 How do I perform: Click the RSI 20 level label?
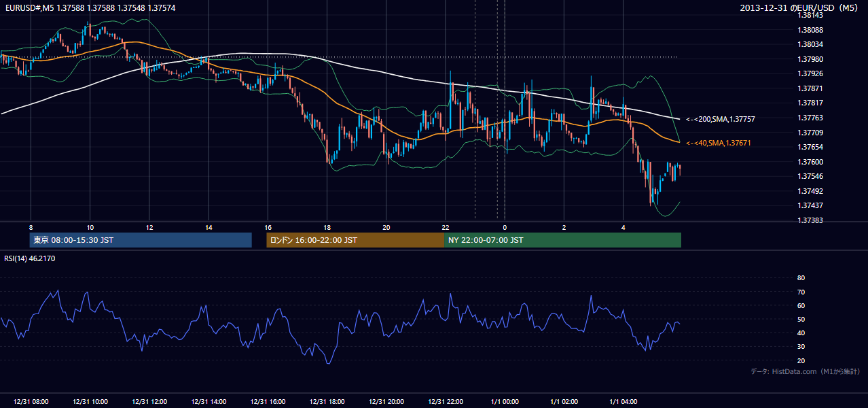tap(801, 360)
